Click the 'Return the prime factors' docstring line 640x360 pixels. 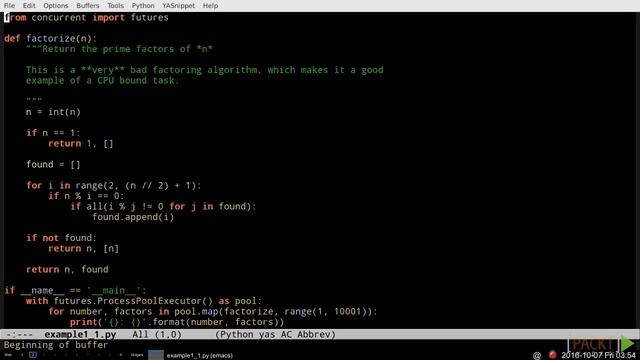119,49
